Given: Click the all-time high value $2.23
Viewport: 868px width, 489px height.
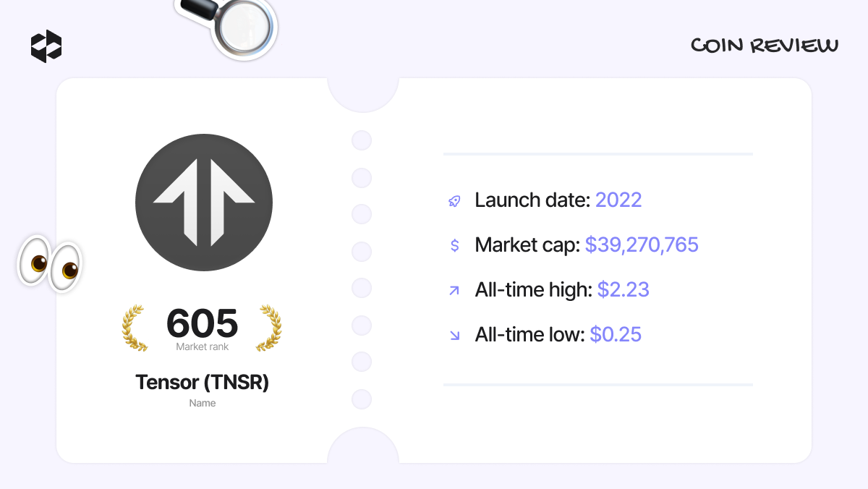Looking at the screenshot, I should 623,290.
